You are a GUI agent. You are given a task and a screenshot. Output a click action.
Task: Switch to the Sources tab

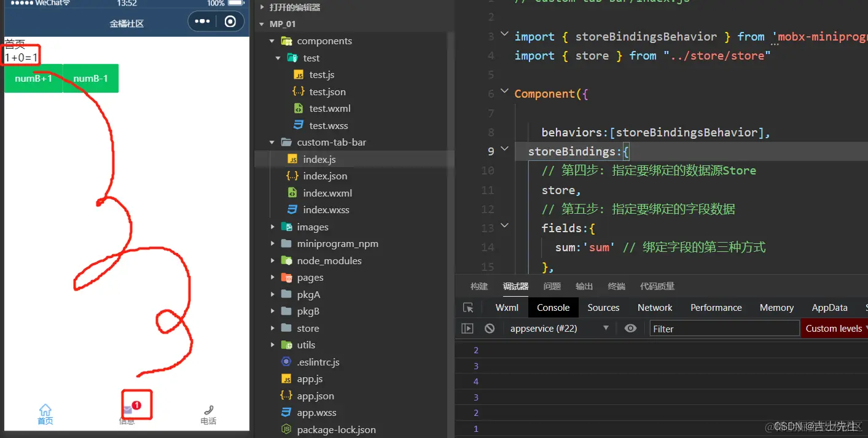(x=603, y=308)
